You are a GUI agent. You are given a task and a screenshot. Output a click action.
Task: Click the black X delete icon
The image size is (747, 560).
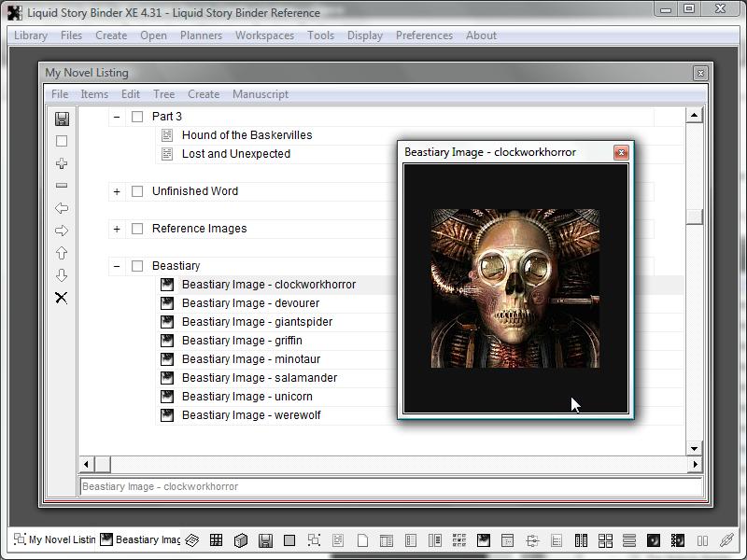click(x=62, y=298)
